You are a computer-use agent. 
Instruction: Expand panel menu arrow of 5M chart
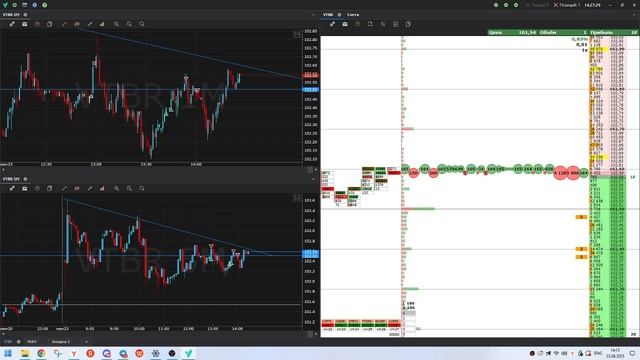point(313,179)
